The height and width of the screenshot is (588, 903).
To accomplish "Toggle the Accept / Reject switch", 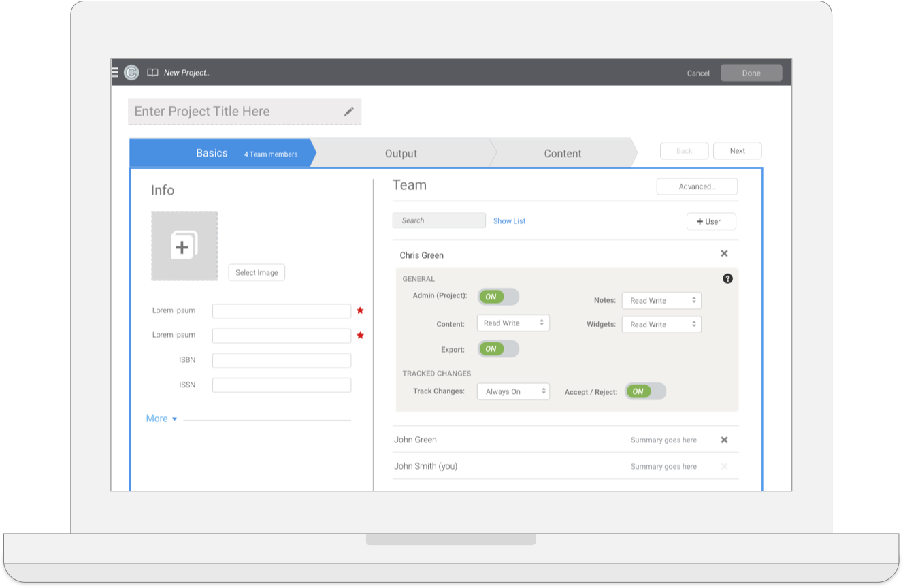I will coord(645,391).
